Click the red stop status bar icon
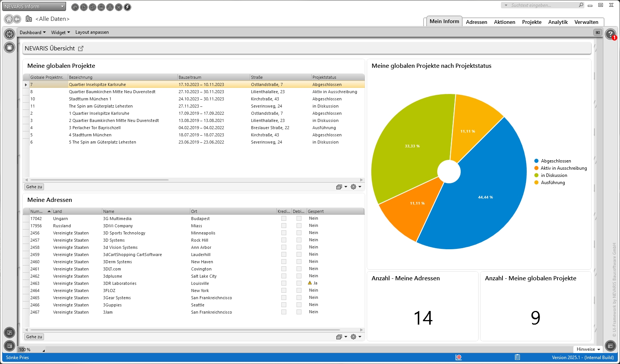This screenshot has width=620, height=364. click(458, 357)
